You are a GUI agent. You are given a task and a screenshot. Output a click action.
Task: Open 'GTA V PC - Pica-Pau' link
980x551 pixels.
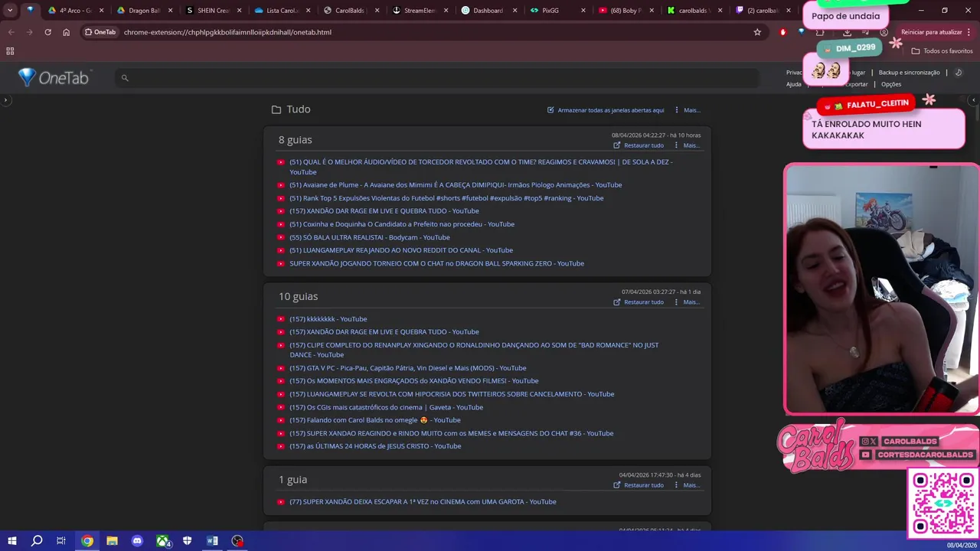[x=408, y=368]
